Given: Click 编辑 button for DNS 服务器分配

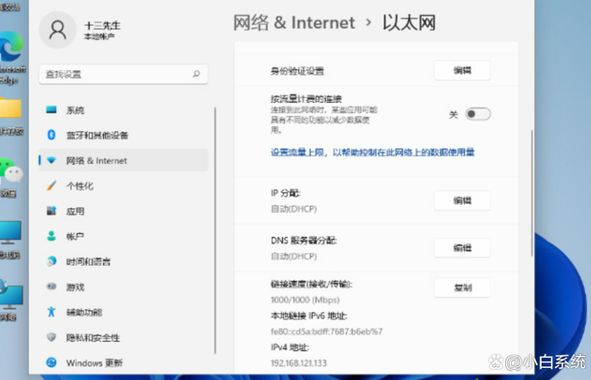Looking at the screenshot, I should (462, 248).
